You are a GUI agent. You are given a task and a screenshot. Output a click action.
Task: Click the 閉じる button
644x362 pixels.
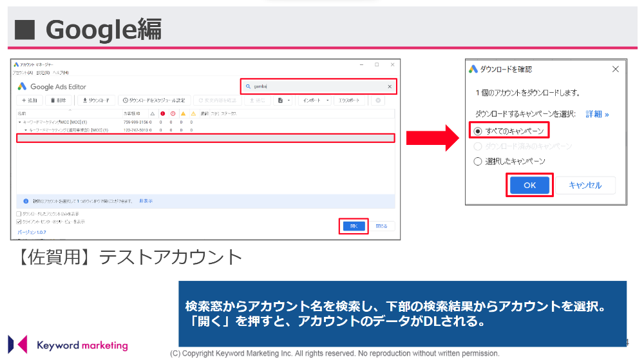pyautogui.click(x=382, y=226)
